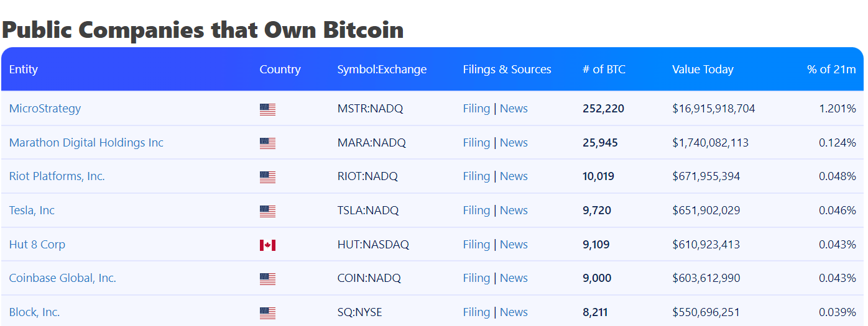Click the US flag in the Coinbase Global row
This screenshot has height=326, width=868.
[x=267, y=279]
